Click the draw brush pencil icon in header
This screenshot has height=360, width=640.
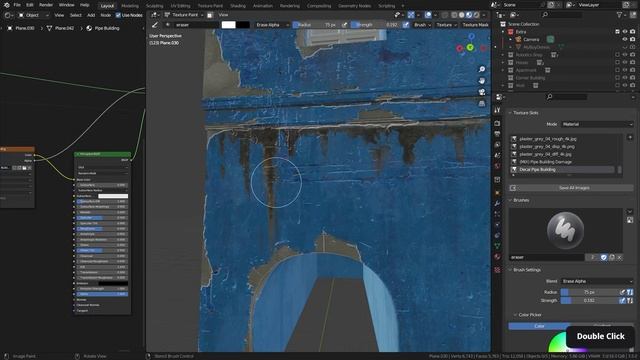pyautogui.click(x=155, y=25)
